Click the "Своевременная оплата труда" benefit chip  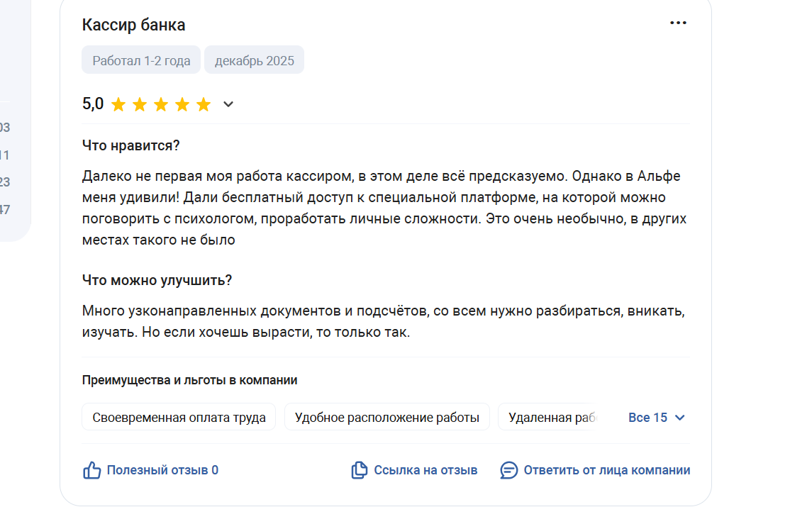(x=179, y=418)
